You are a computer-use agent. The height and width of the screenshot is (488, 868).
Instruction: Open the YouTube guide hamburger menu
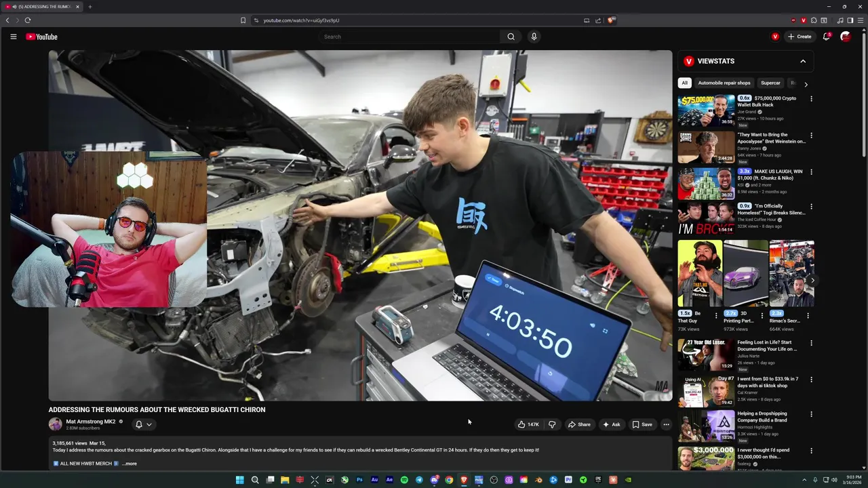pos(13,37)
